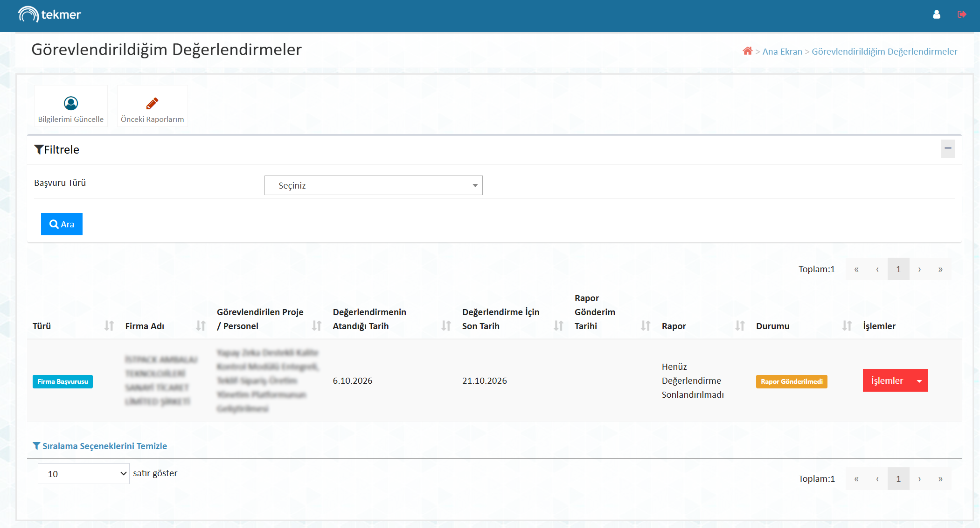Sort by Değerlendirme İçin Son Tarih column
This screenshot has height=528, width=980.
click(558, 325)
